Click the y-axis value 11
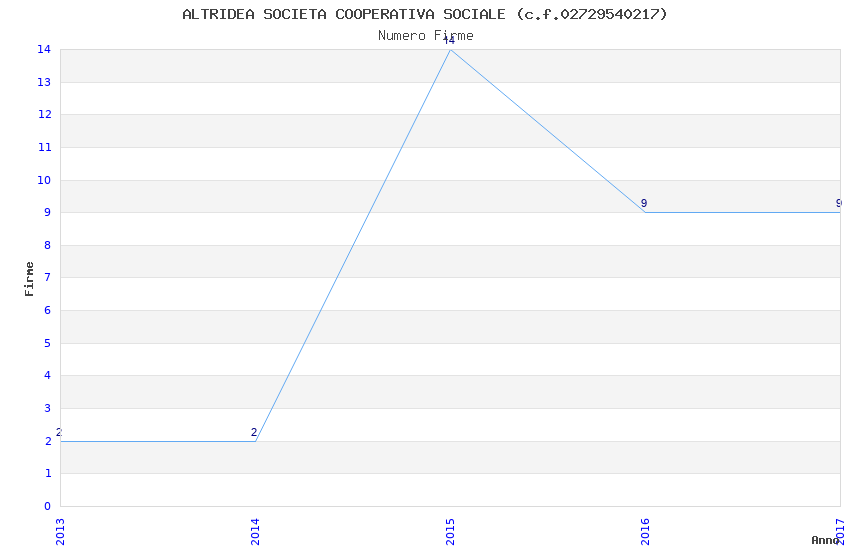 point(44,147)
